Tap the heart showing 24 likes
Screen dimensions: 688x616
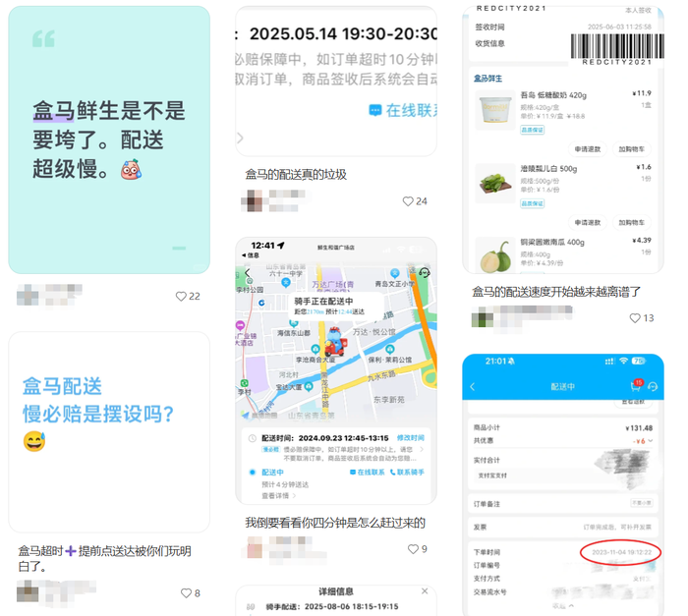[408, 201]
